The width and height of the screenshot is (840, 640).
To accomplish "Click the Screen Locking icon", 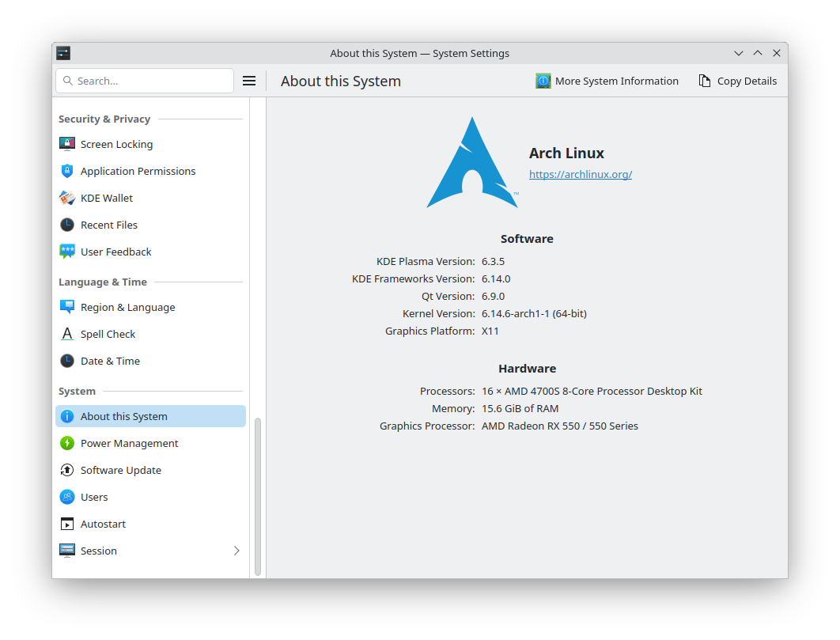I will coord(67,144).
